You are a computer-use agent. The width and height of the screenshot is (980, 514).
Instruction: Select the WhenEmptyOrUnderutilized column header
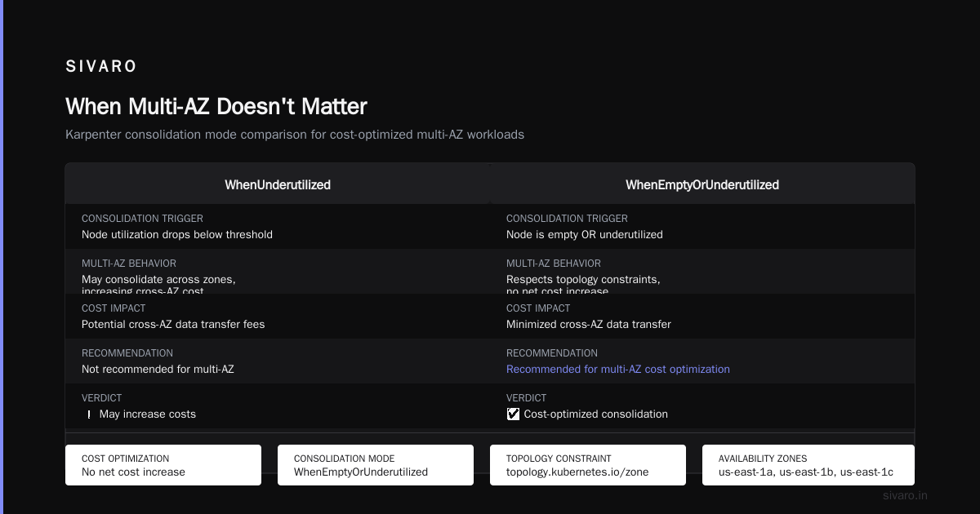pyautogui.click(x=702, y=185)
